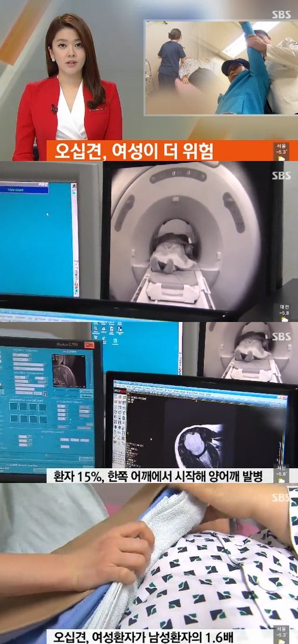Click the vertical scrollbar of the blue window
Screen dimensions: 298x644
tap(75, 239)
